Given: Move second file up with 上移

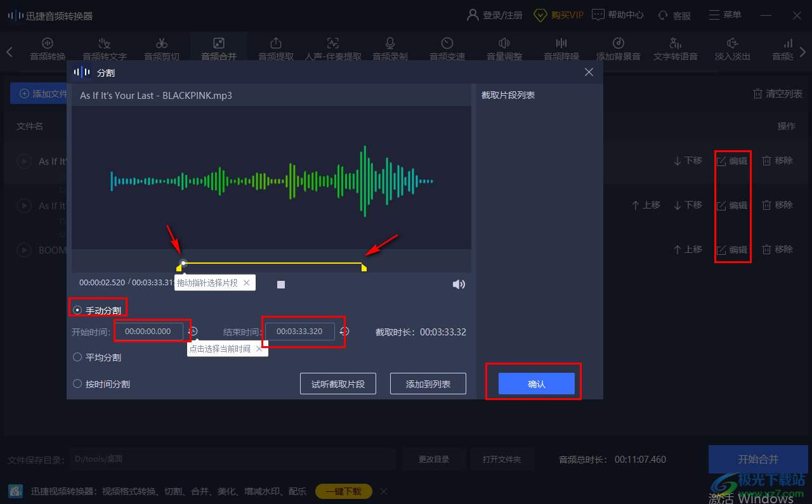Looking at the screenshot, I should [x=646, y=205].
